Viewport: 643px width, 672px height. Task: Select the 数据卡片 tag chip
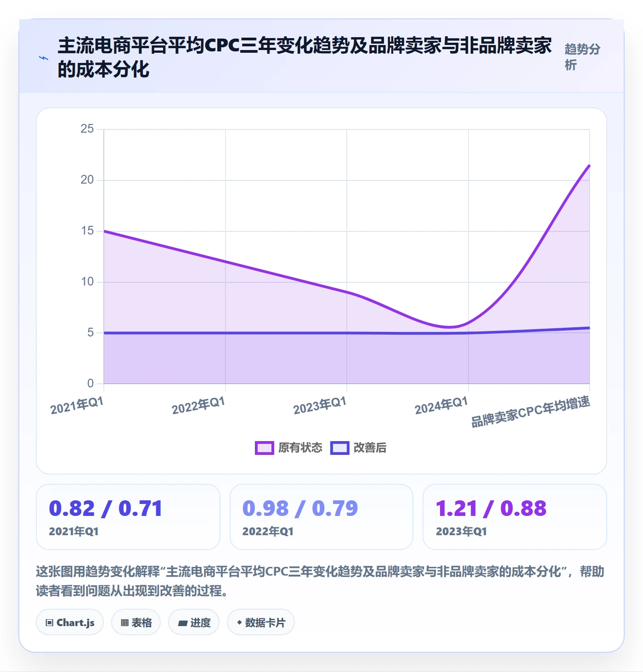coord(261,622)
